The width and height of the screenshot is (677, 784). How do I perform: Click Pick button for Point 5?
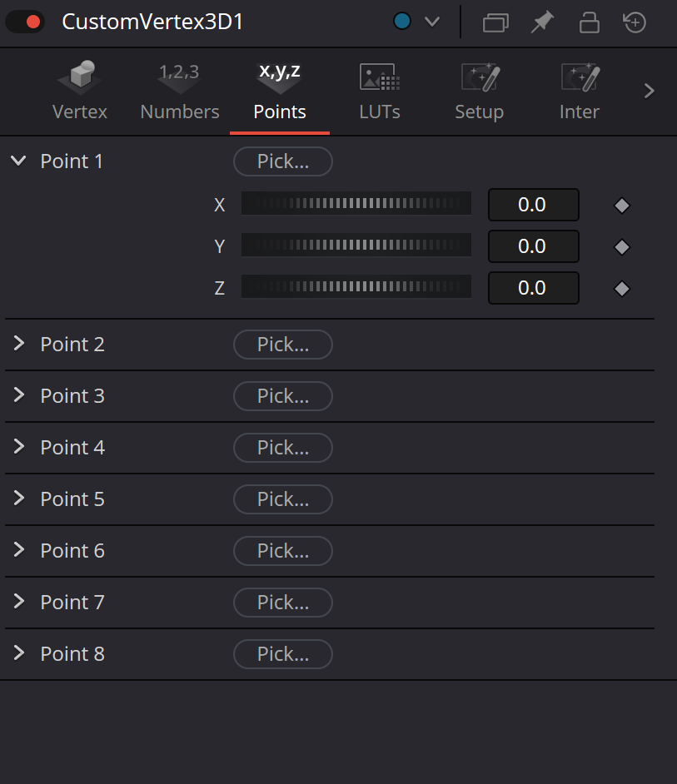[x=283, y=499]
